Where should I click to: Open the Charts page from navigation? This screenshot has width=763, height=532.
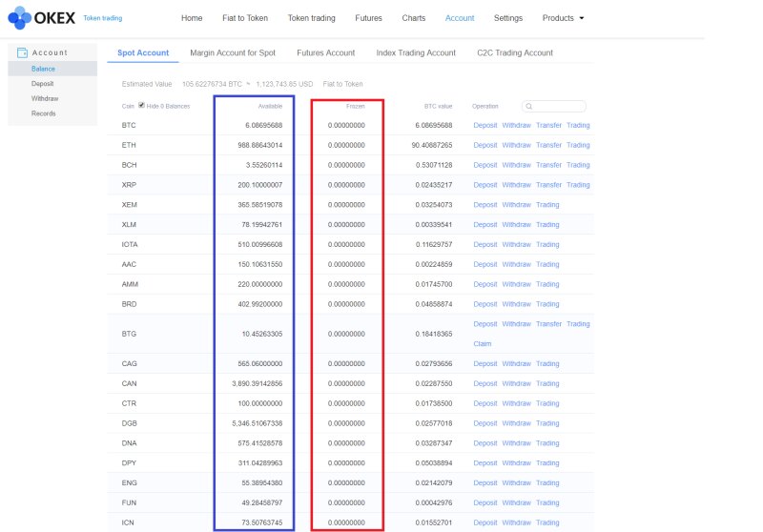[x=414, y=18]
